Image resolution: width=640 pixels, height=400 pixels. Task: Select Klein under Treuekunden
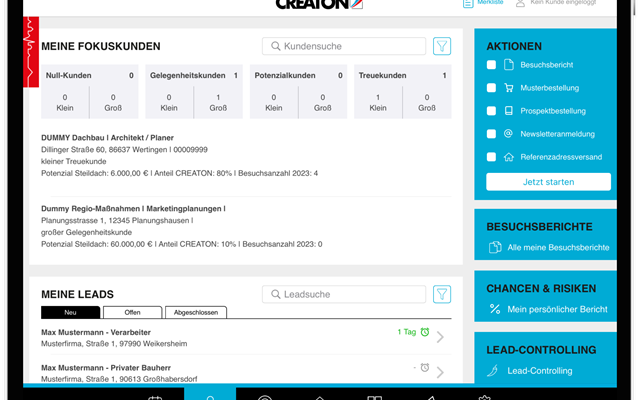378,102
